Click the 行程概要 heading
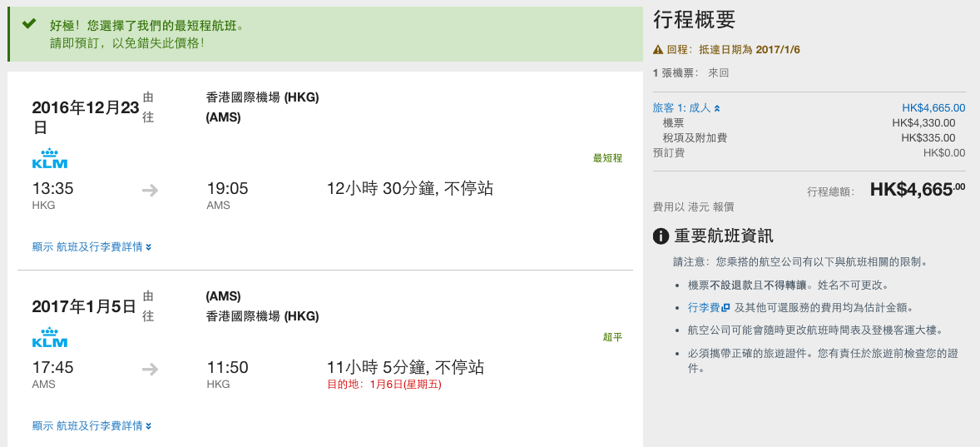This screenshot has width=980, height=447. [x=695, y=20]
